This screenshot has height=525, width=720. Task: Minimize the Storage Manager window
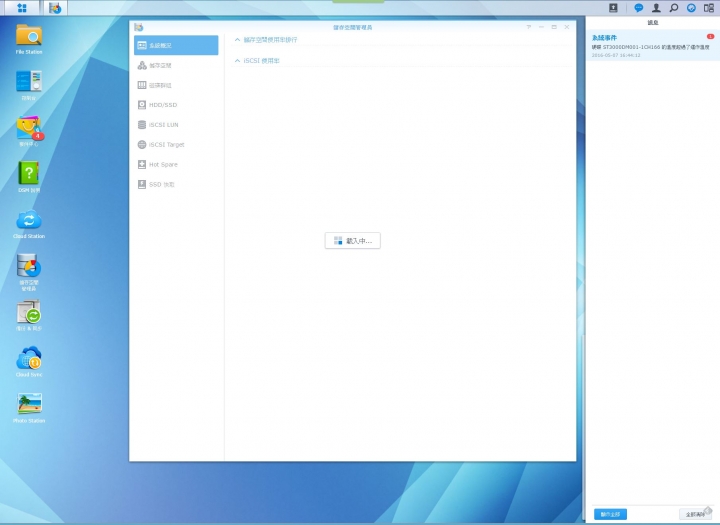point(541,27)
